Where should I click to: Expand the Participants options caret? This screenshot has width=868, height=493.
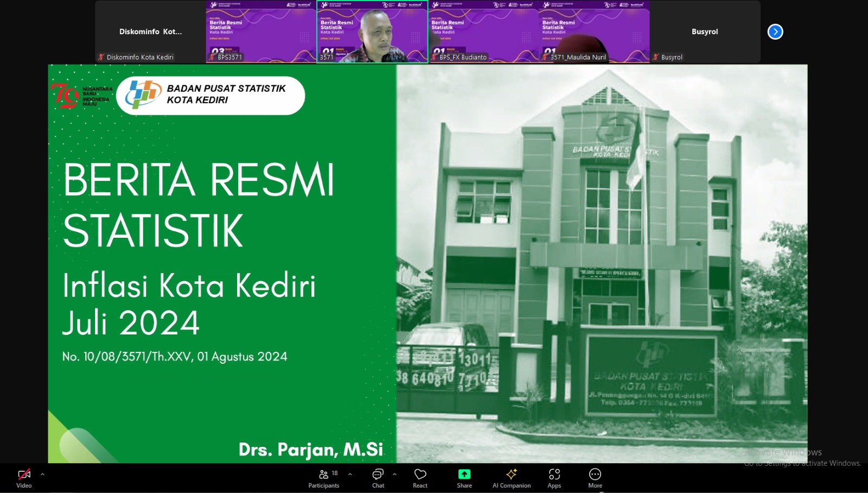coord(350,475)
